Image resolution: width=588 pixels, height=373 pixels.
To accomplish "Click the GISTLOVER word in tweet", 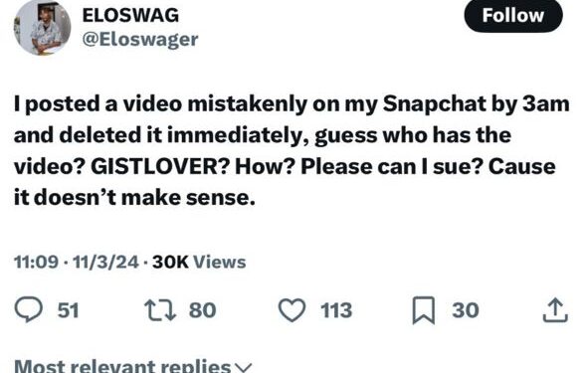I will [x=154, y=167].
